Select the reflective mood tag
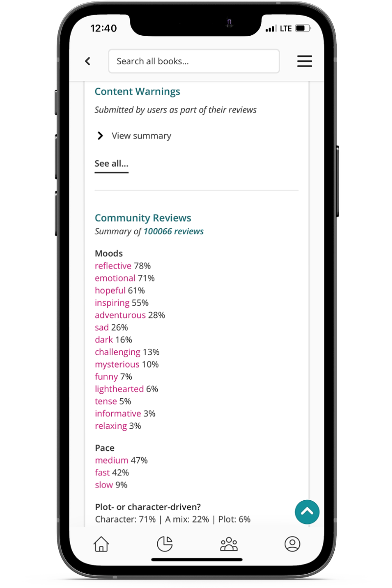392x588 pixels. 113,266
